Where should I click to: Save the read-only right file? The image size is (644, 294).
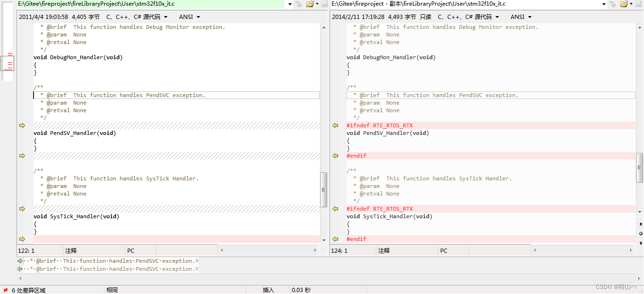pyautogui.click(x=637, y=4)
